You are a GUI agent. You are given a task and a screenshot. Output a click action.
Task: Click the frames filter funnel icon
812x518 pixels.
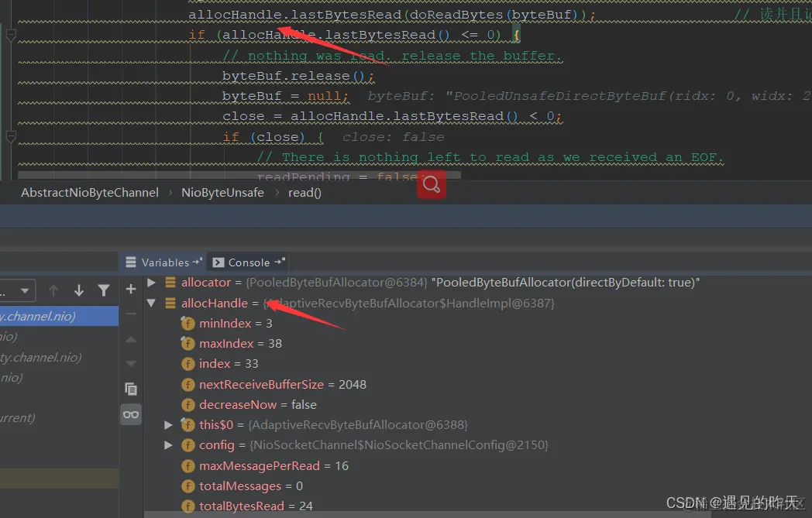pyautogui.click(x=104, y=290)
